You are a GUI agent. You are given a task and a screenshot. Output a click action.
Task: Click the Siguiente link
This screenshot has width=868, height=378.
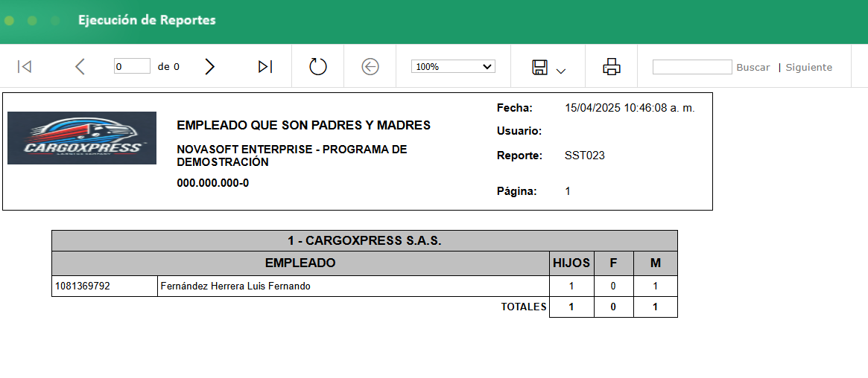(x=809, y=68)
